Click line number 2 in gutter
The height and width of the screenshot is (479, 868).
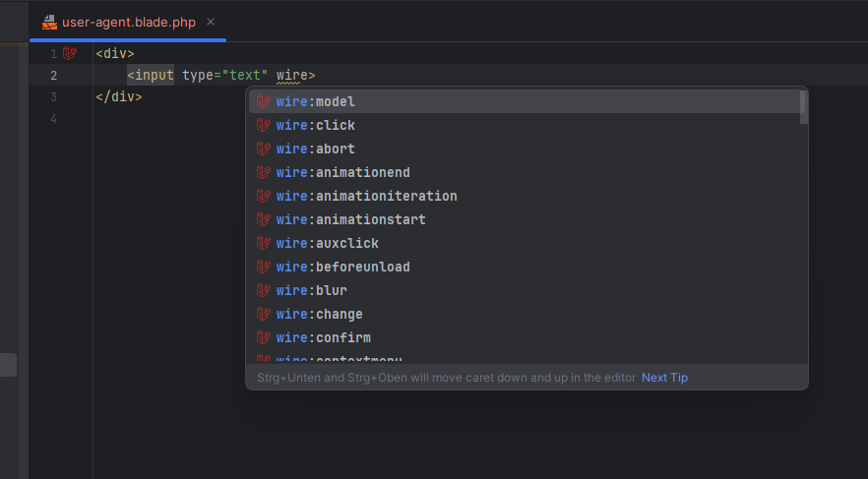pyautogui.click(x=54, y=75)
